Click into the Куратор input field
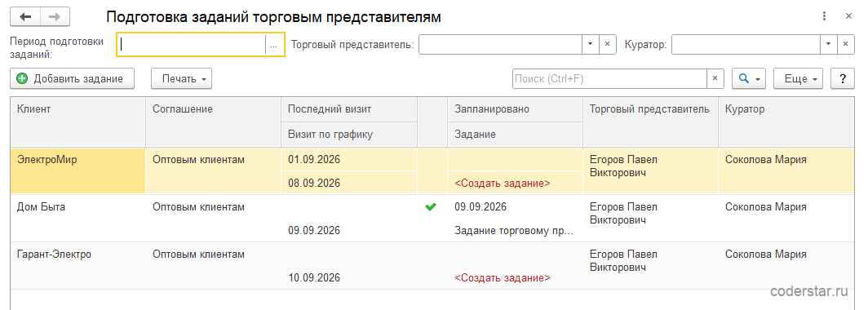The image size is (868, 310). point(746,44)
